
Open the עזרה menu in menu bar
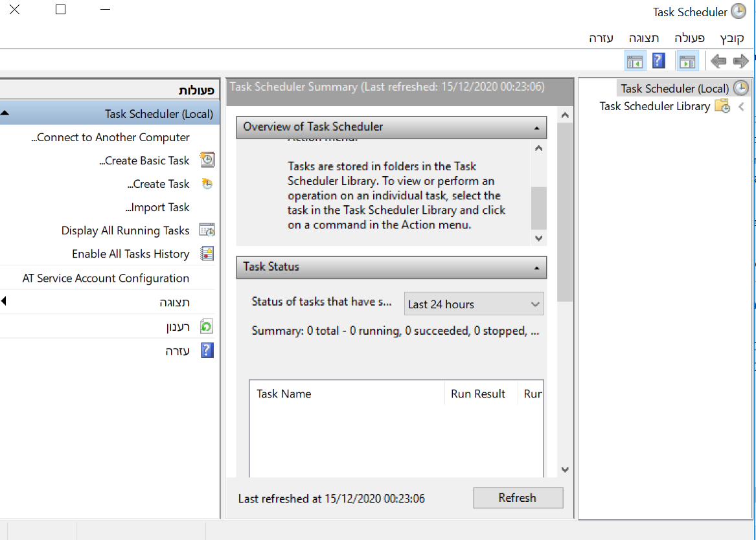[601, 38]
